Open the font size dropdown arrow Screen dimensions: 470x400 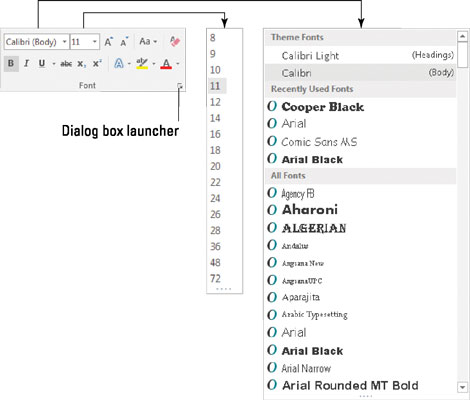pyautogui.click(x=95, y=42)
